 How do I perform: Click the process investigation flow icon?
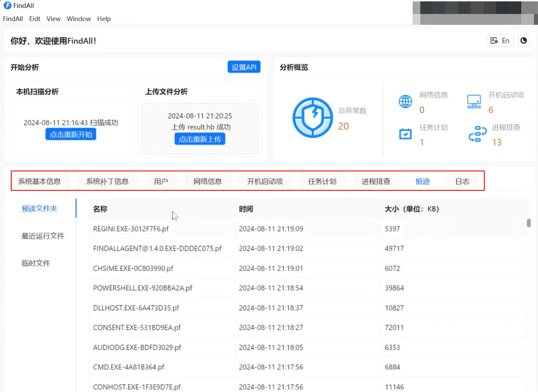[x=478, y=134]
